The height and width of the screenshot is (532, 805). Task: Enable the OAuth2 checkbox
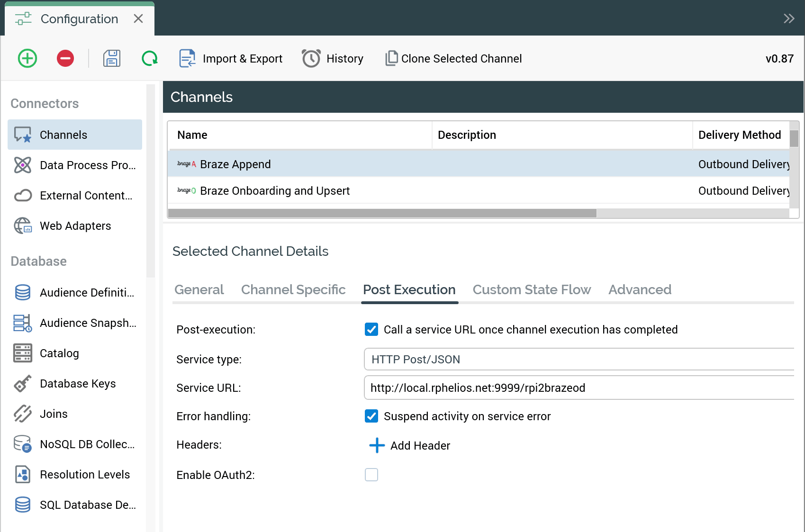[371, 475]
